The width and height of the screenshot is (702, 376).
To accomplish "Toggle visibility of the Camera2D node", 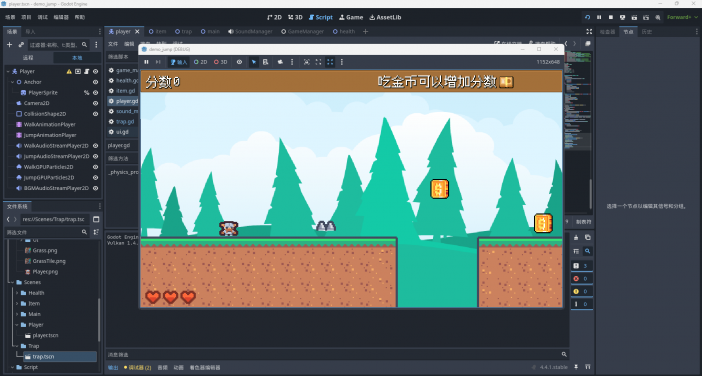I will [95, 103].
